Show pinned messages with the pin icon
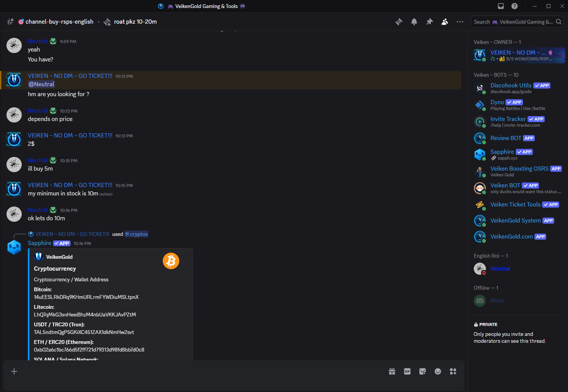This screenshot has height=392, width=568. pos(429,22)
